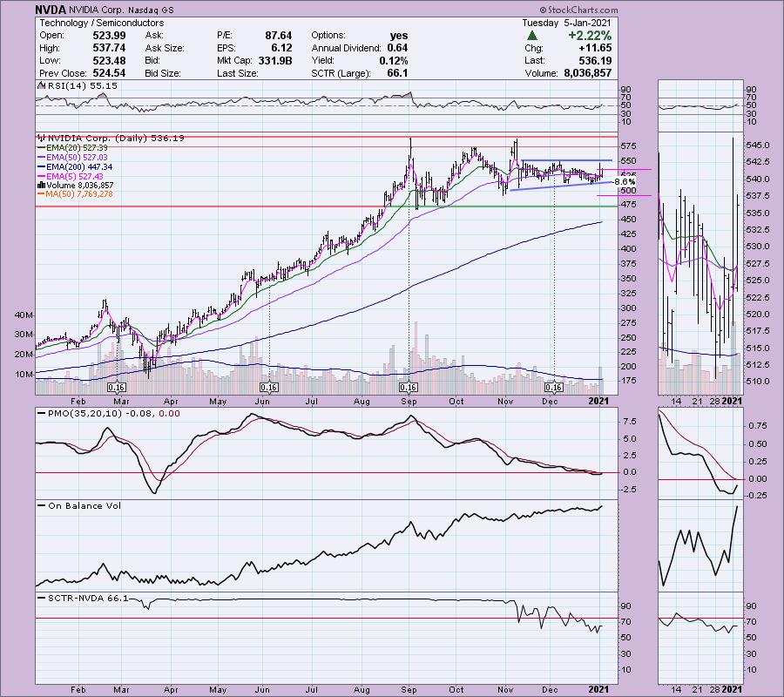Viewport: 784px width, 697px height.
Task: Select the 0.16 dividend marker near Dec
Action: point(553,388)
